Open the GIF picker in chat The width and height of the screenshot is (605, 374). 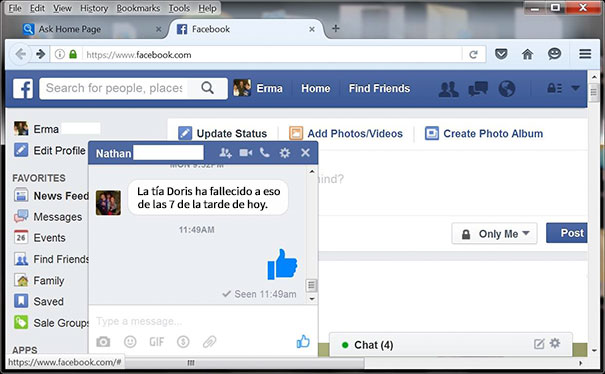(157, 342)
